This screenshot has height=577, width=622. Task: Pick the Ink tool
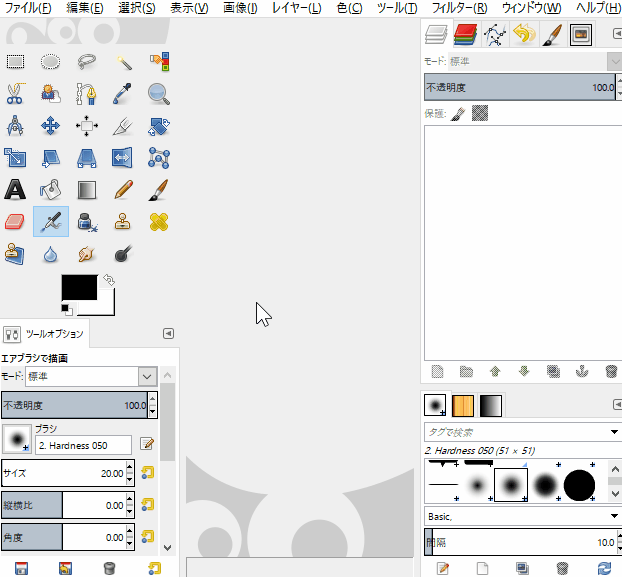tap(87, 222)
